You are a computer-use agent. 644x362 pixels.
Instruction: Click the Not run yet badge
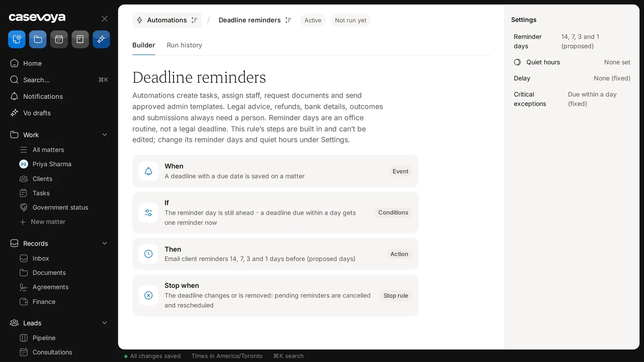[x=351, y=20]
